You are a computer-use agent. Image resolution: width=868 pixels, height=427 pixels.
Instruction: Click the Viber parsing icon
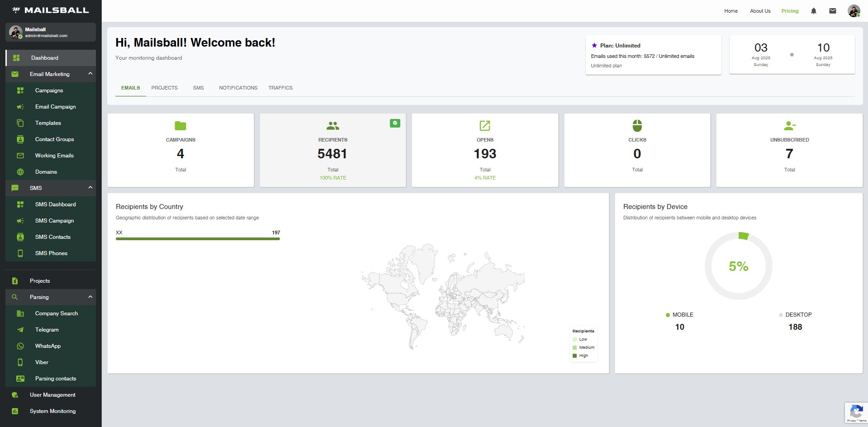click(20, 362)
